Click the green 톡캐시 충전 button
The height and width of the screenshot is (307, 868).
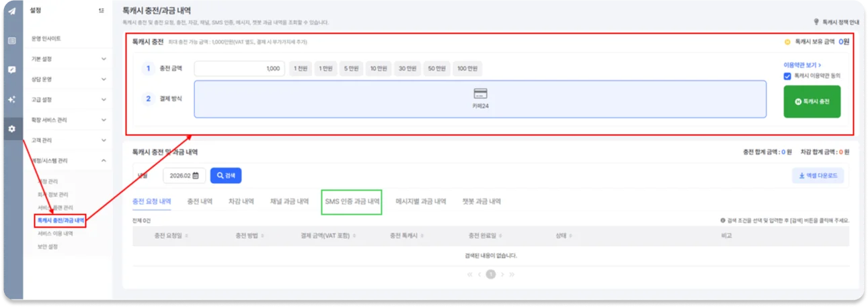pos(812,102)
